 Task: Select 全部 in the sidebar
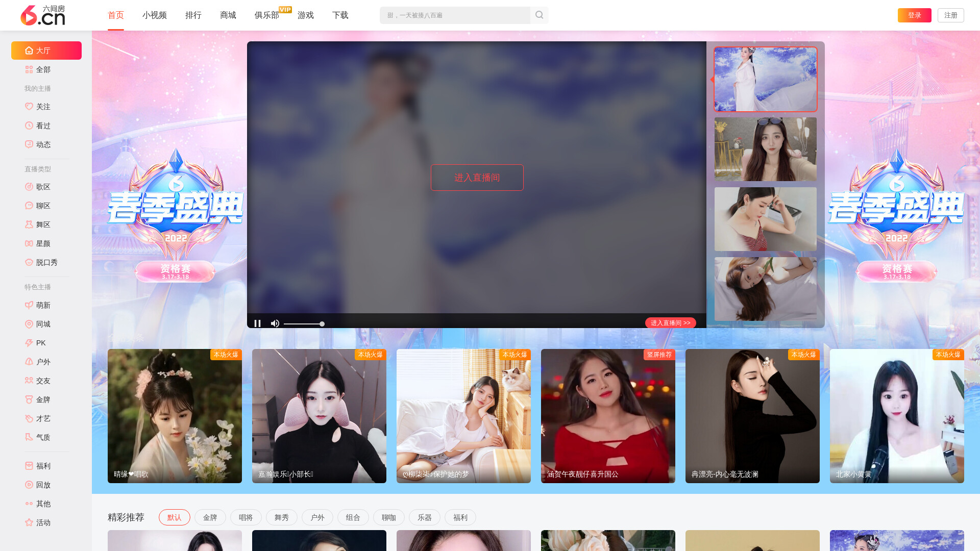click(46, 69)
